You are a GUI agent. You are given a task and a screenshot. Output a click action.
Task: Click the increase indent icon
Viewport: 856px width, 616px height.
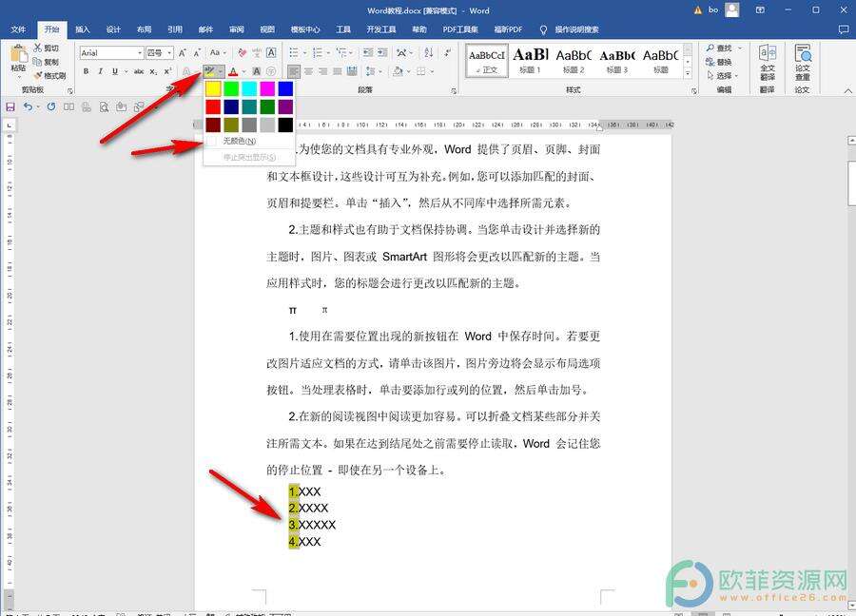click(382, 53)
